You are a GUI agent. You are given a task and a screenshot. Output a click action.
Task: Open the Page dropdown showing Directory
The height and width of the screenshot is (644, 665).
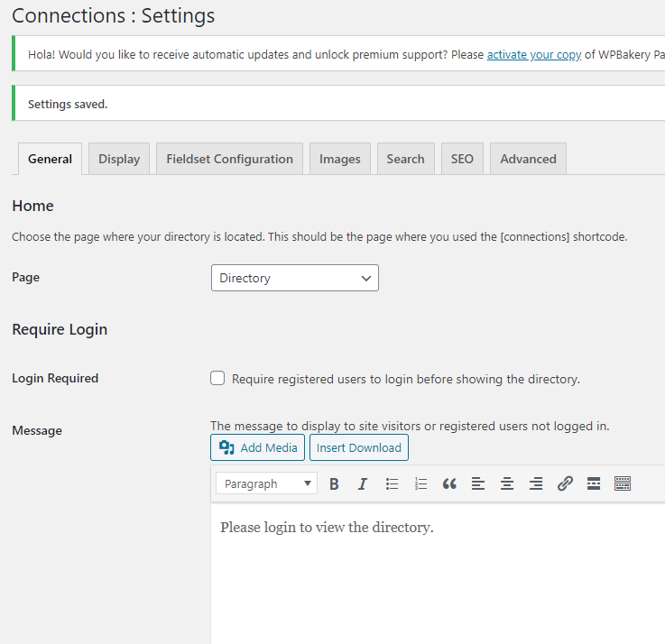click(x=295, y=278)
